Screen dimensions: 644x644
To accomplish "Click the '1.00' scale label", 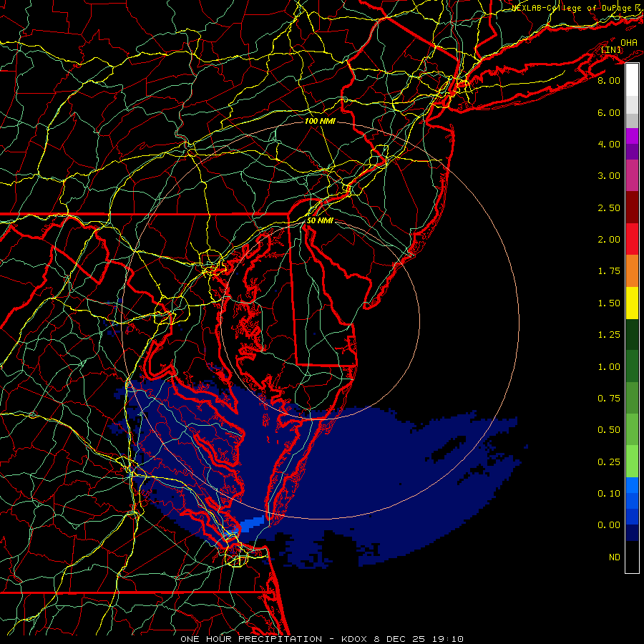I will [609, 367].
